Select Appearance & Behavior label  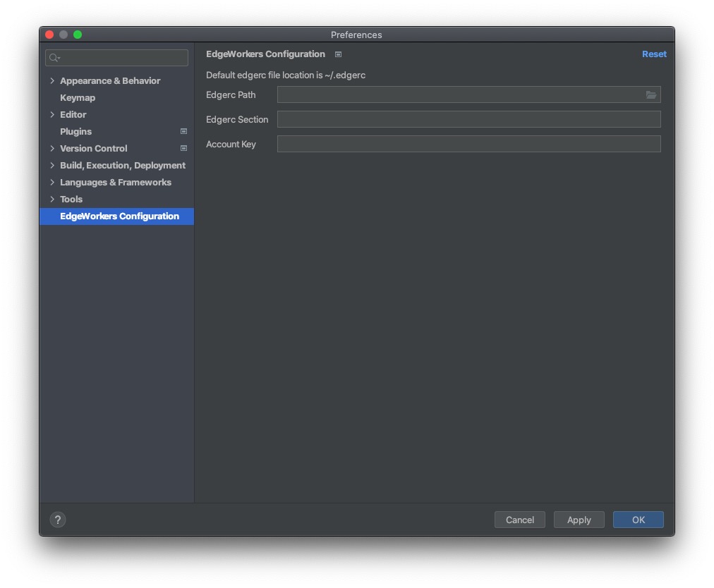click(110, 80)
